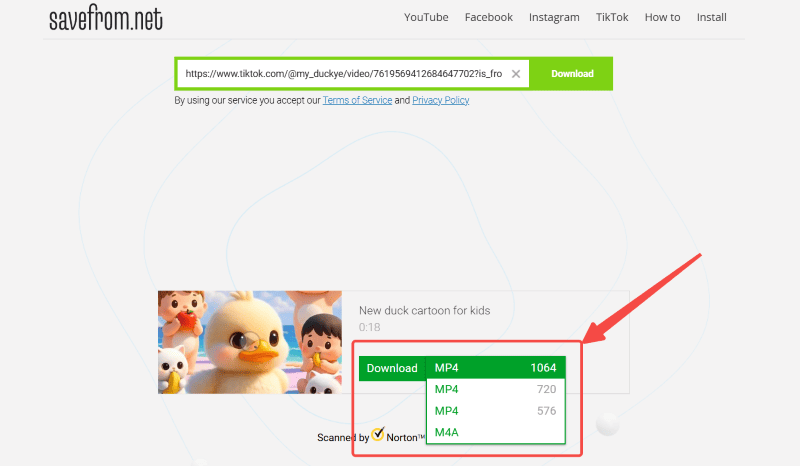The image size is (800, 466).
Task: Open the Facebook nav item
Action: pos(488,17)
